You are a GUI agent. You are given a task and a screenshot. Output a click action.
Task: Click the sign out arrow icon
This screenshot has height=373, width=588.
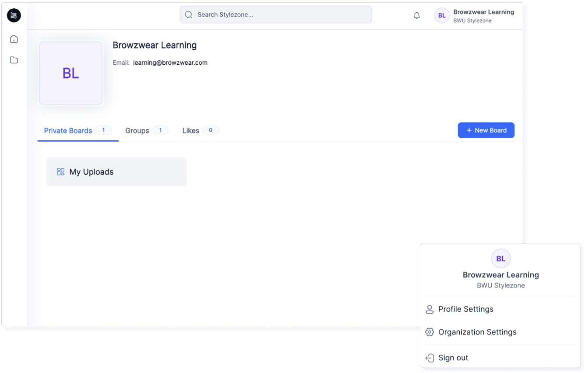coord(430,358)
